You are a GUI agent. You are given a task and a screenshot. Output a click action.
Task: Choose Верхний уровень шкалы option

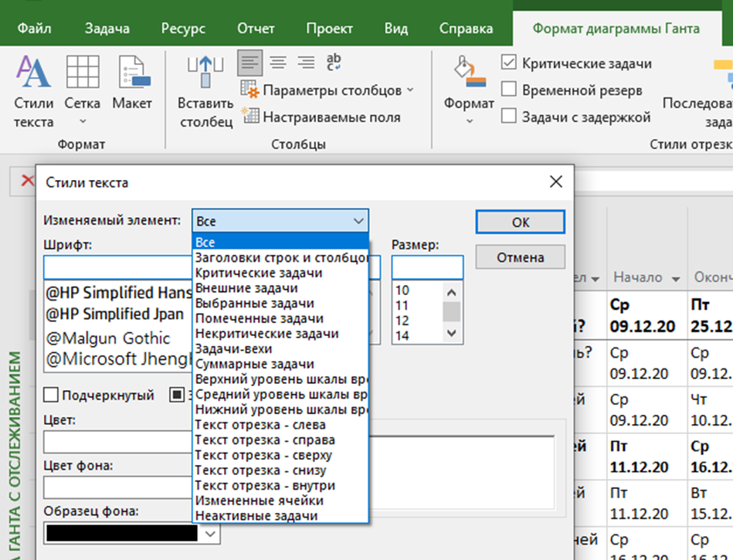click(x=280, y=379)
